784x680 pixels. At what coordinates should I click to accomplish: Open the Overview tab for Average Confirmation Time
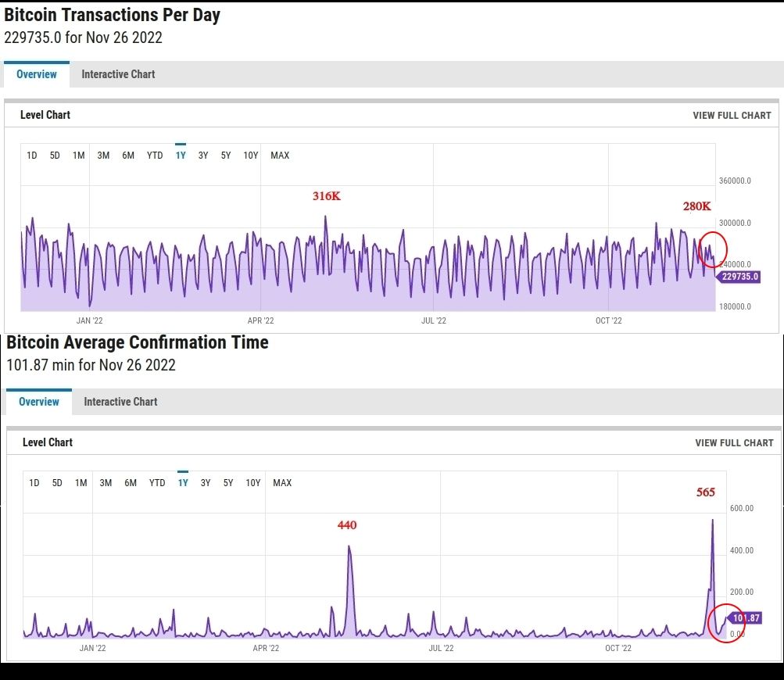click(39, 402)
